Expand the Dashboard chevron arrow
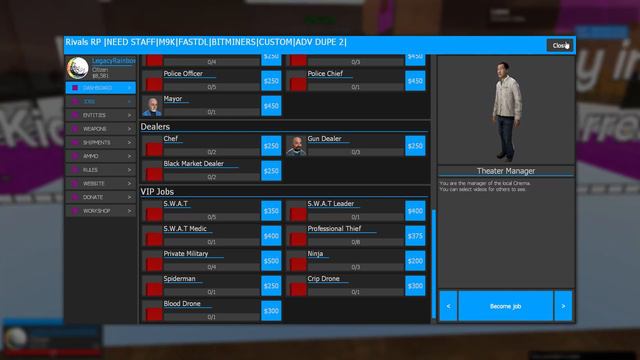Screen dimensions: 640x360 pyautogui.click(x=129, y=88)
